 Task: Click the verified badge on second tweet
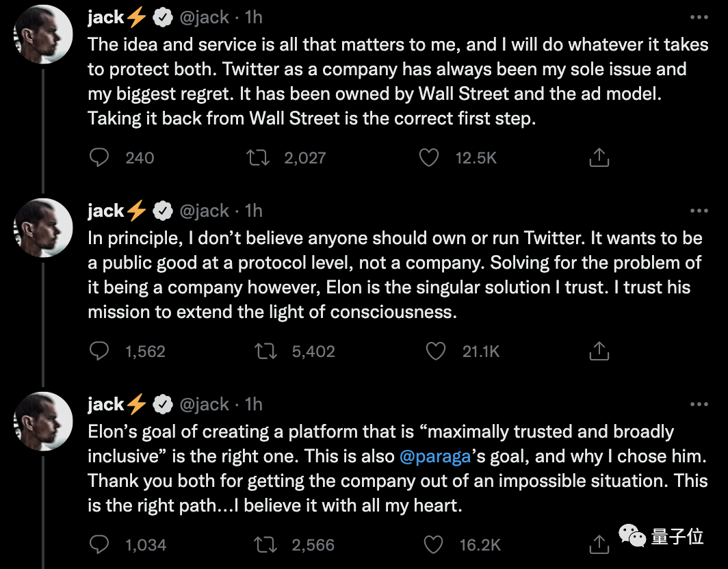[162, 211]
